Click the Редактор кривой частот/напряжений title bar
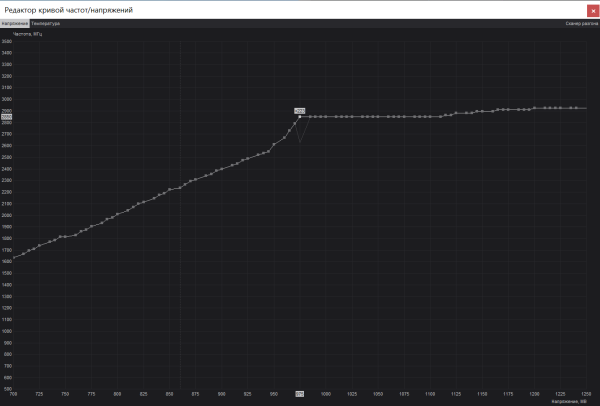 (250, 9)
